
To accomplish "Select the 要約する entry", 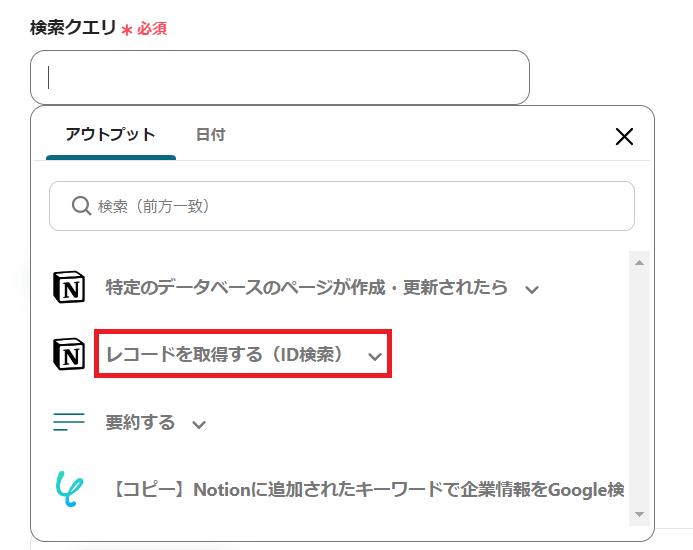I will pyautogui.click(x=141, y=422).
